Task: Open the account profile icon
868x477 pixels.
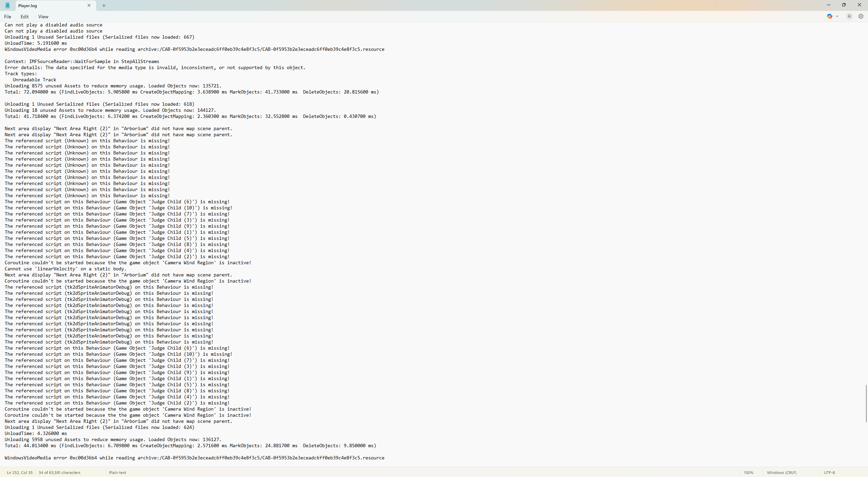Action: point(849,16)
